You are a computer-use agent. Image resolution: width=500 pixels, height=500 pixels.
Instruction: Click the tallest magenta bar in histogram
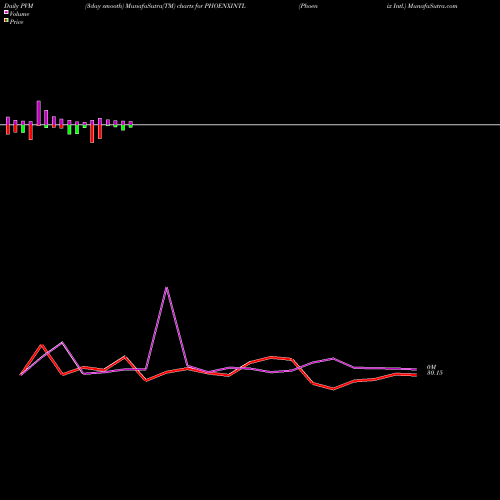39,113
